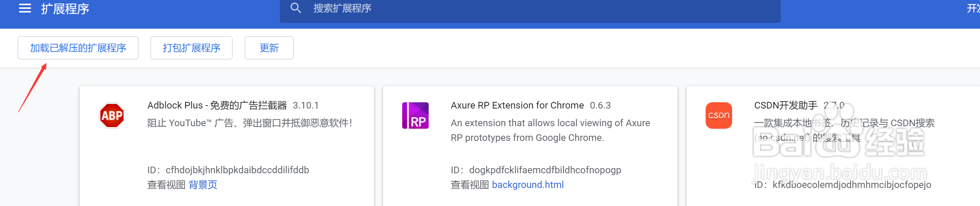Click the 扩展程序 page header title

65,9
